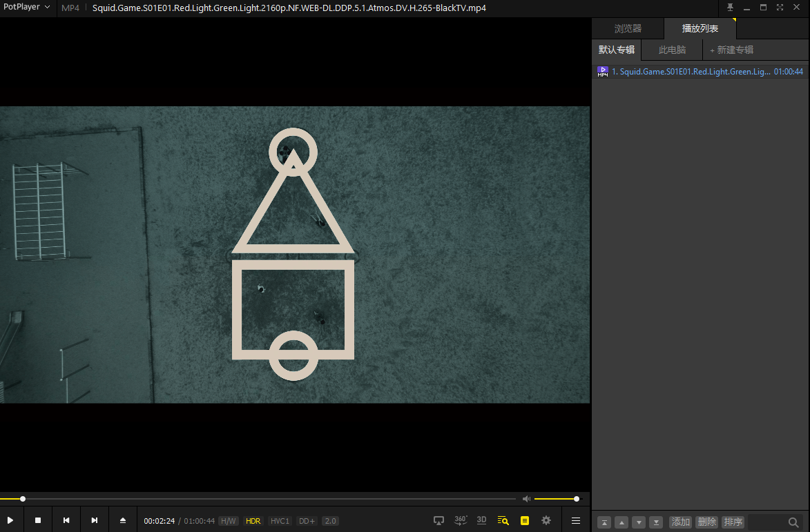This screenshot has height=532, width=810.
Task: Toggle the yellow playlist panel icon
Action: pos(525,521)
